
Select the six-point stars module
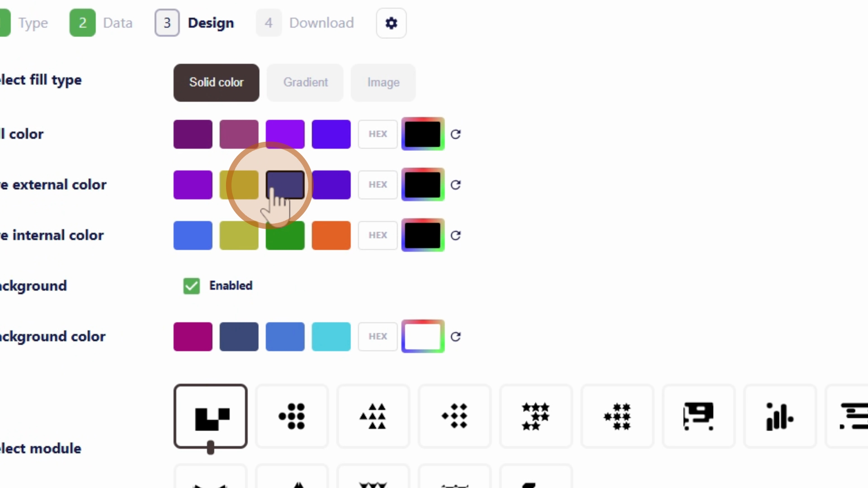pos(617,416)
